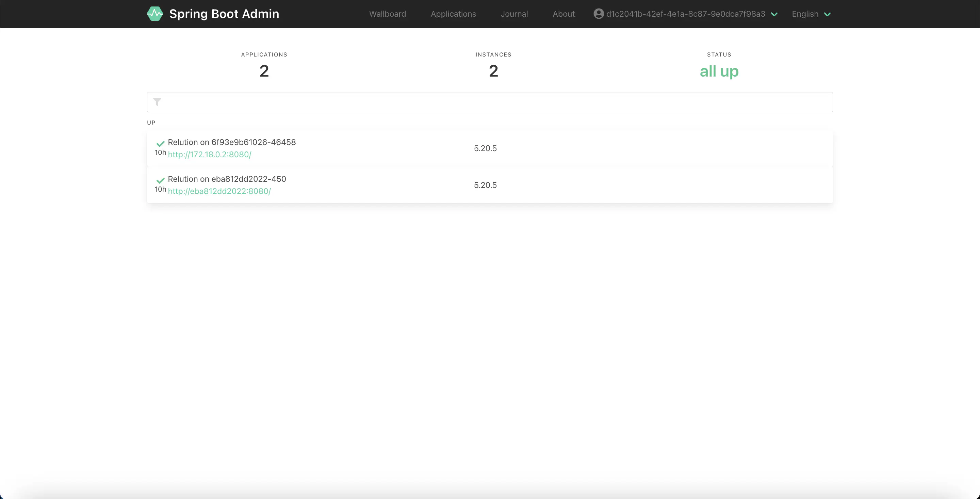The image size is (980, 499).
Task: Click the Instances count 2
Action: (x=493, y=71)
